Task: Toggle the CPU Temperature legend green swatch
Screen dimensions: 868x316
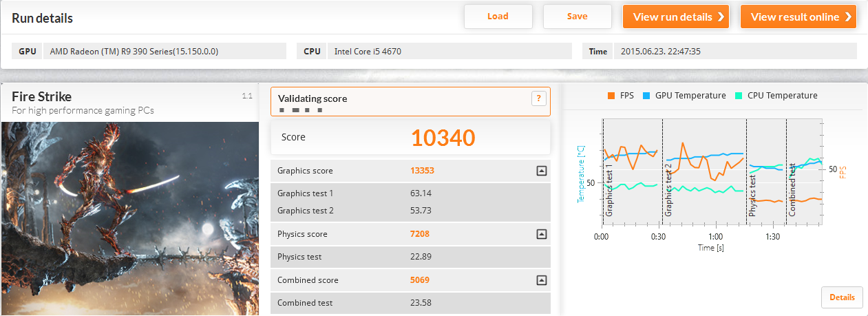Action: pyautogui.click(x=740, y=96)
